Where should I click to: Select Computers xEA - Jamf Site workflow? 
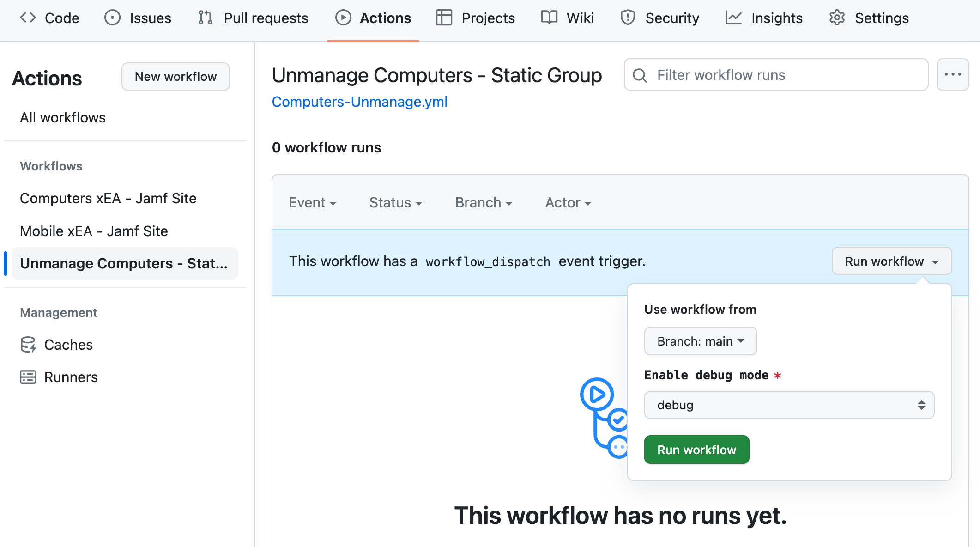click(x=108, y=198)
